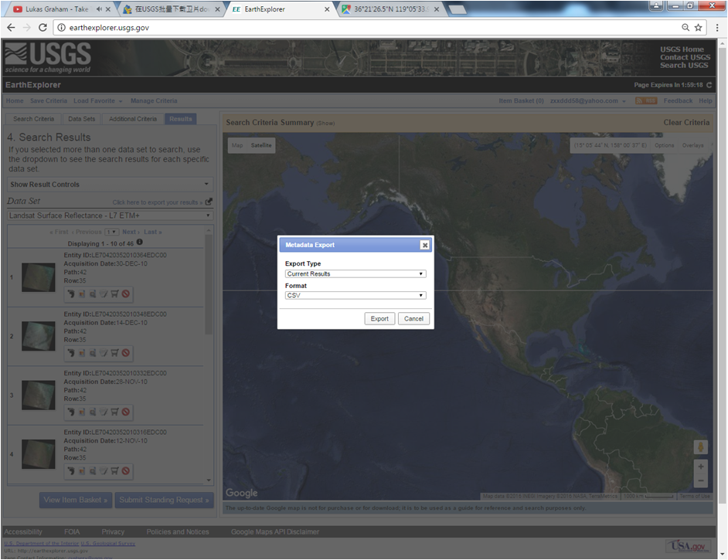Show footprint for 28-NOV-10 scene

click(70, 412)
